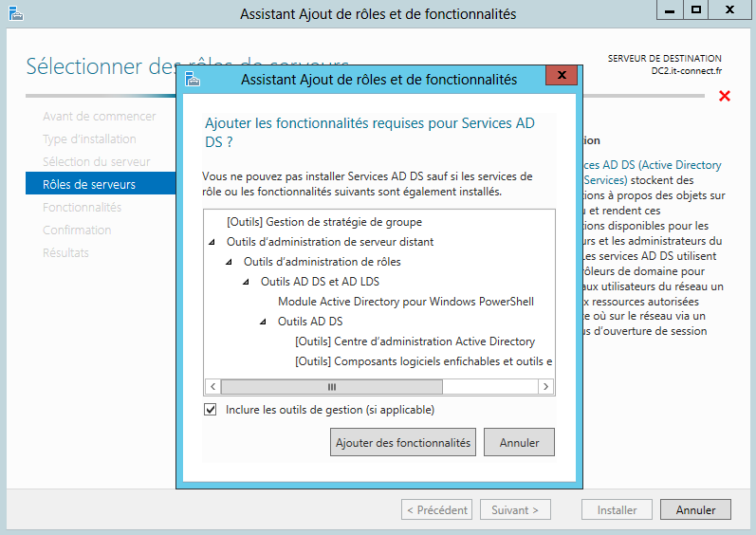This screenshot has height=535, width=756.
Task: Collapse the Outils AD DS tree node
Action: click(x=264, y=322)
